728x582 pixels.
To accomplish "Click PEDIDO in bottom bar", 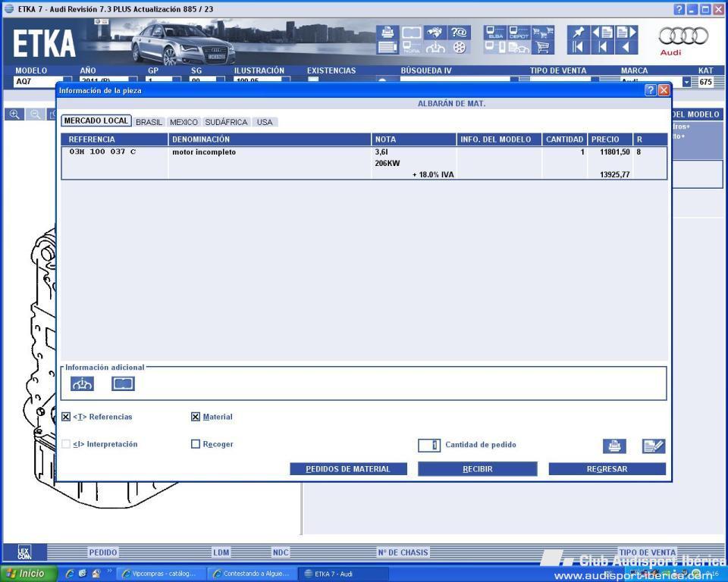I will (x=103, y=552).
